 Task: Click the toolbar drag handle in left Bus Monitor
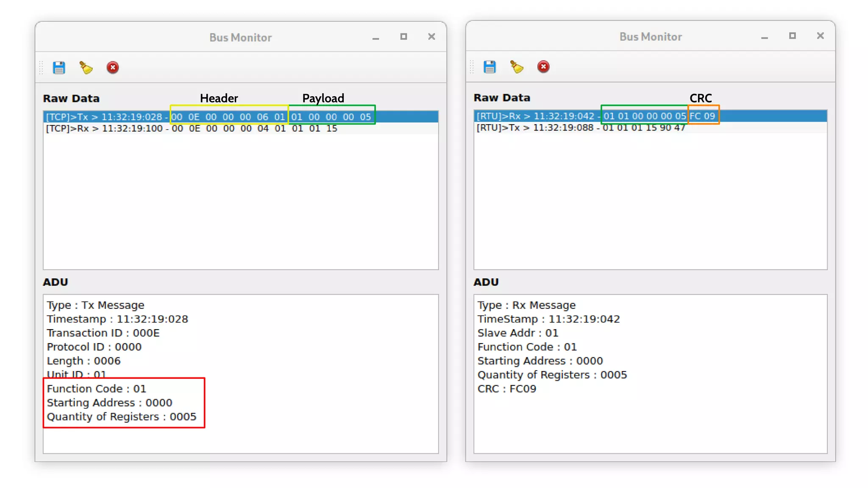[x=41, y=68]
